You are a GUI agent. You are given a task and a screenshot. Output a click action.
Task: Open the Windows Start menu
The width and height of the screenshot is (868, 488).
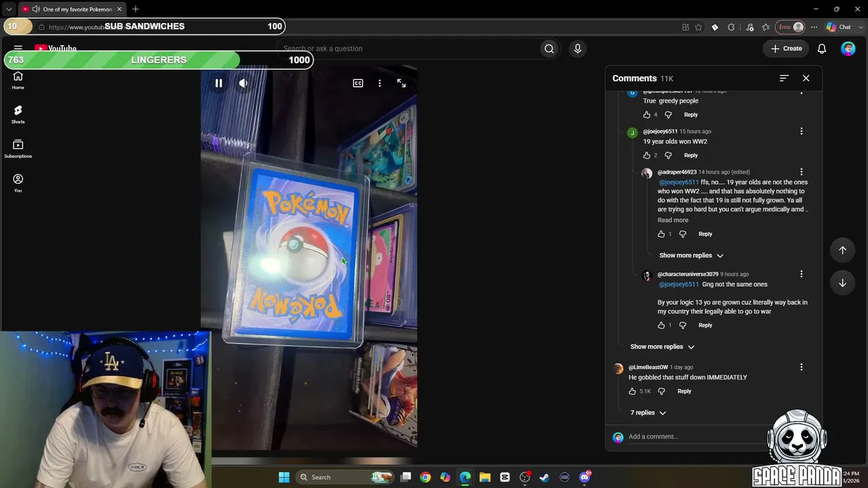tap(284, 477)
